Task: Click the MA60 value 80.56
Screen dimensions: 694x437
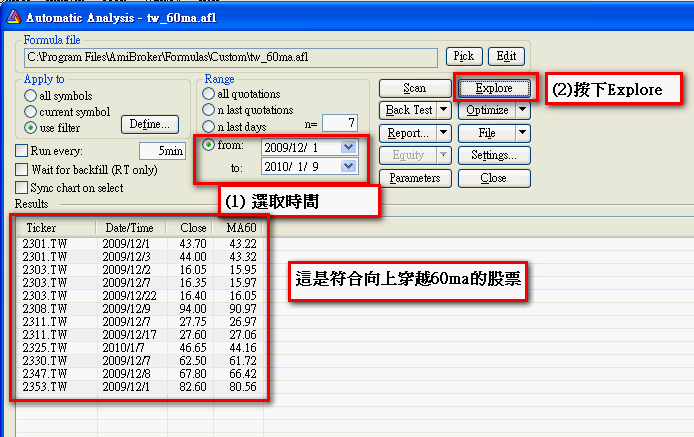Action: click(243, 387)
